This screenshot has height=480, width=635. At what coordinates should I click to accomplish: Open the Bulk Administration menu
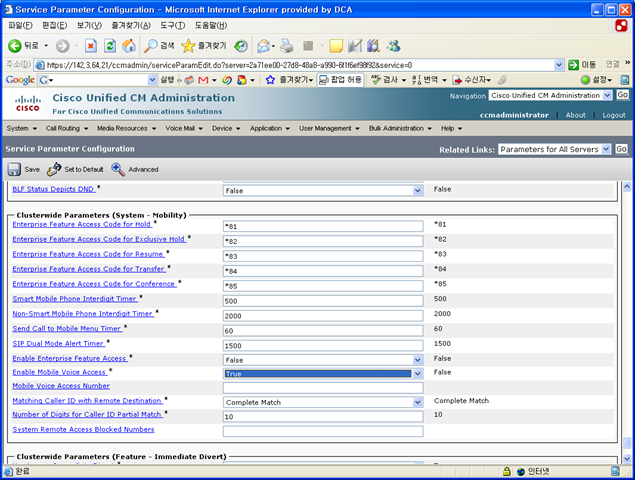[400, 128]
